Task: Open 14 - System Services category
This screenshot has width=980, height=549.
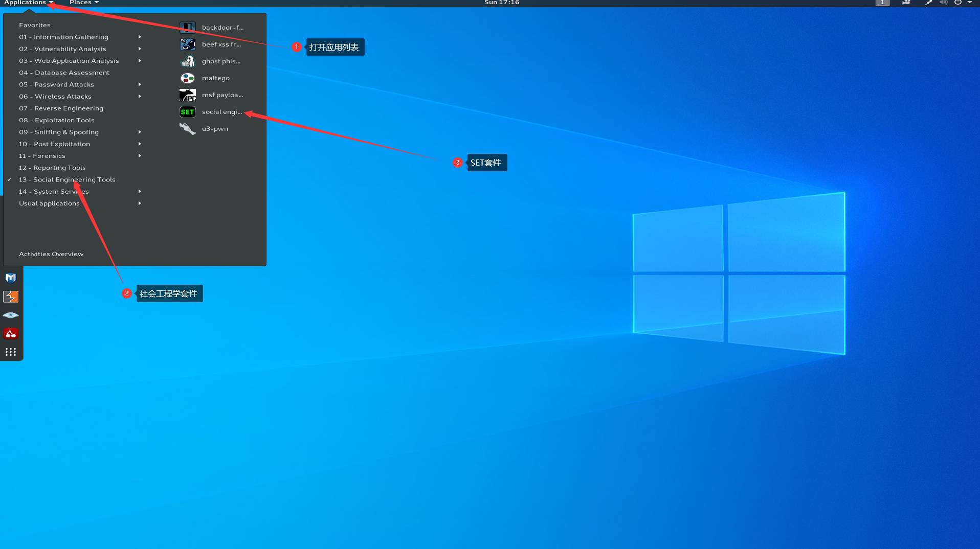Action: point(54,191)
